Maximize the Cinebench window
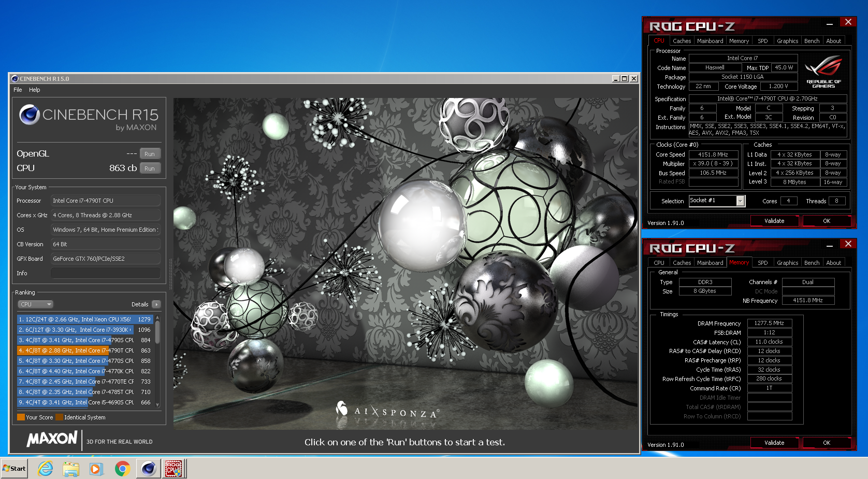Image resolution: width=868 pixels, height=479 pixels. [625, 79]
